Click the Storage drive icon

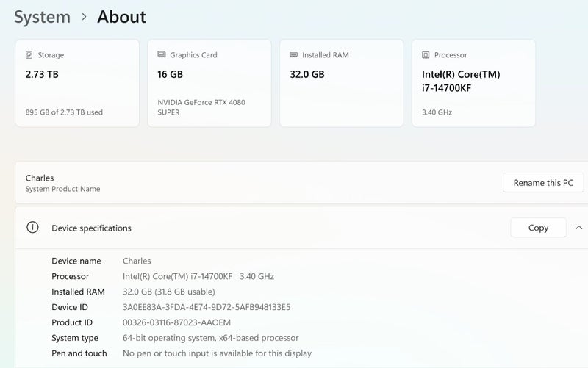coord(29,55)
